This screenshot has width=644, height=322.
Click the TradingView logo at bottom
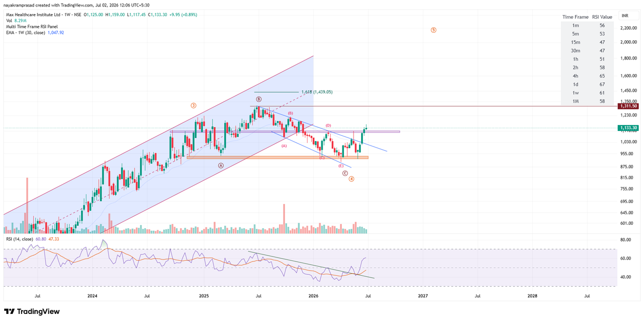[32, 312]
